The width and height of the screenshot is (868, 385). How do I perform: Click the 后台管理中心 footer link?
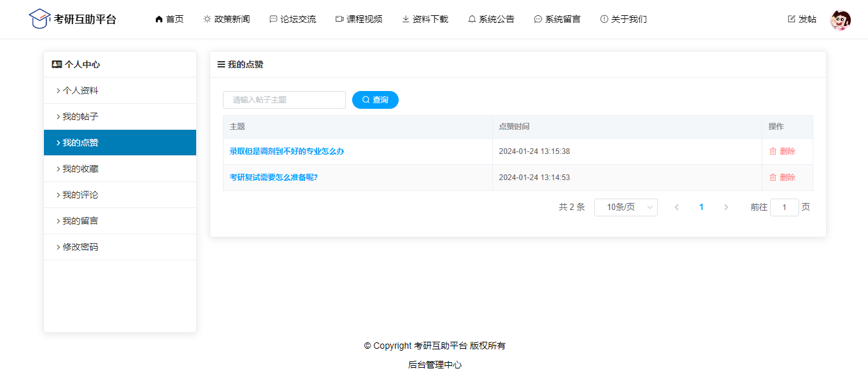[x=434, y=365]
